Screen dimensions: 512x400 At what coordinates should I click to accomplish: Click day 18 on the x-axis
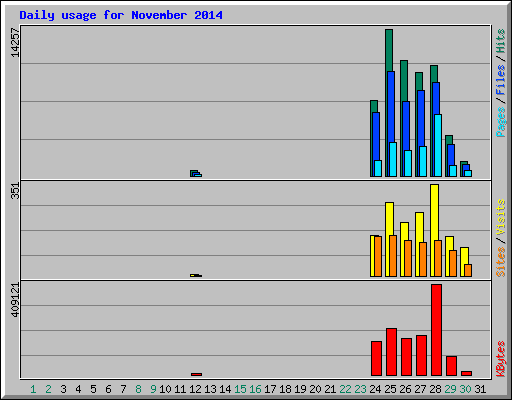pyautogui.click(x=285, y=389)
